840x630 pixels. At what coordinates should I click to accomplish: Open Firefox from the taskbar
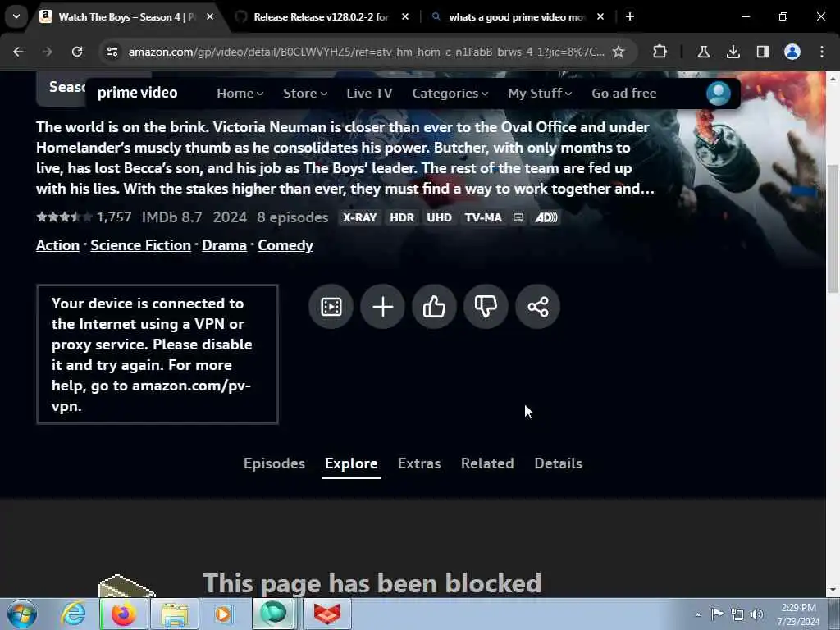pyautogui.click(x=123, y=614)
